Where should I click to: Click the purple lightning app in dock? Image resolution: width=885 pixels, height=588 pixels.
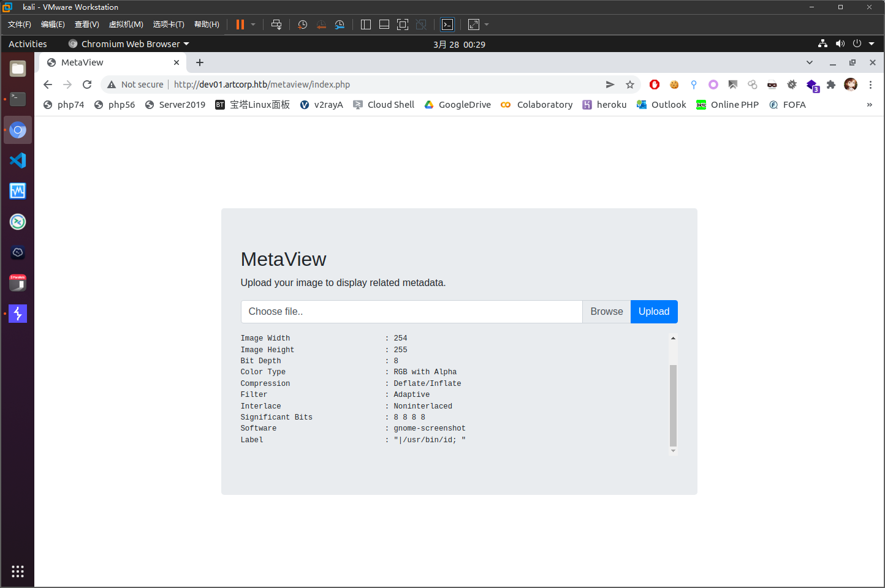coord(18,314)
